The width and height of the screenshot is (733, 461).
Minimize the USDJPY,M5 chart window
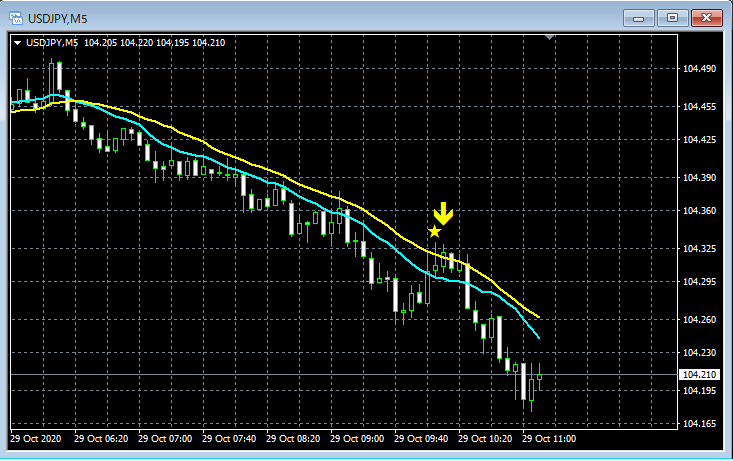pos(639,18)
